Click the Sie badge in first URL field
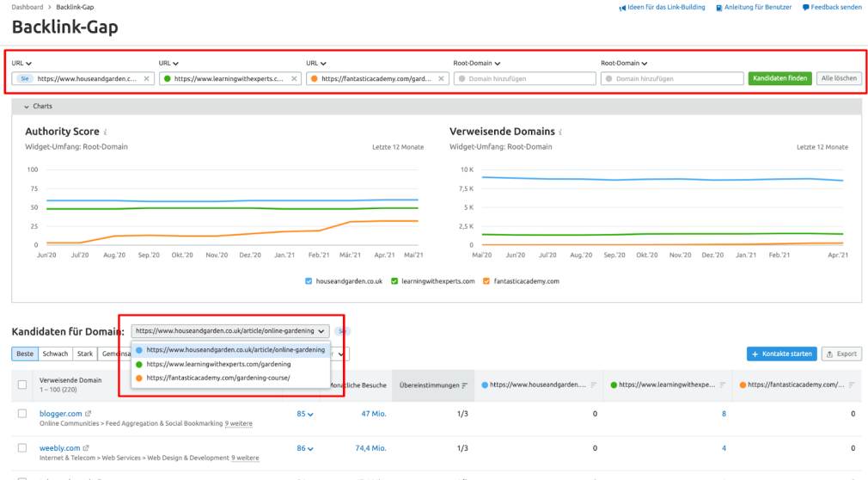 click(x=24, y=78)
